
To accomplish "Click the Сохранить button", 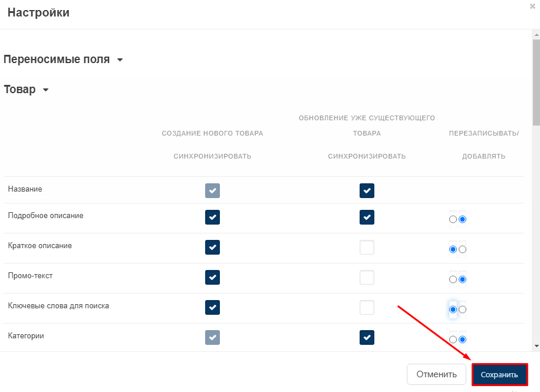I will coord(499,374).
